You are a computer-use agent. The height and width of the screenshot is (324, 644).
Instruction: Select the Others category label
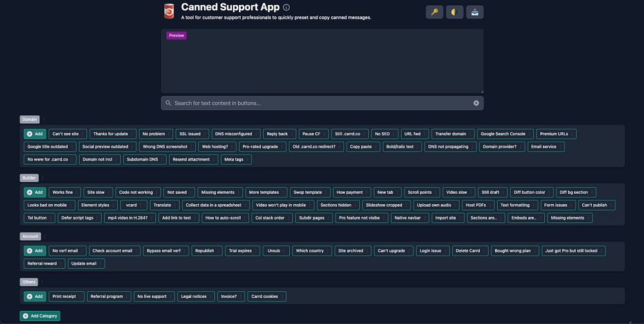point(29,281)
